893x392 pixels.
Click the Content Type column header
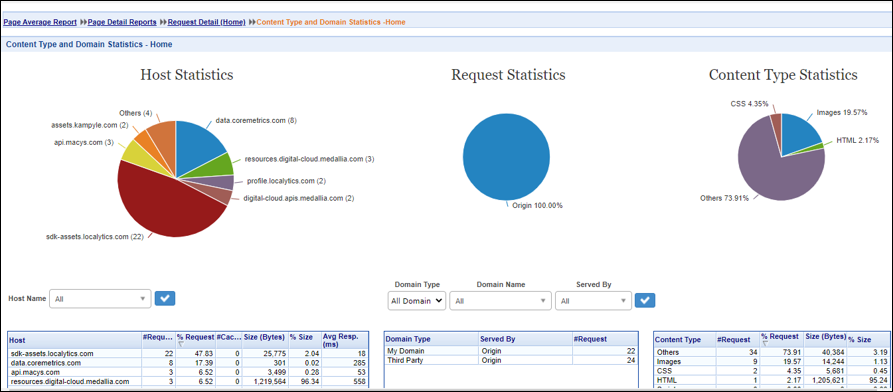685,340
